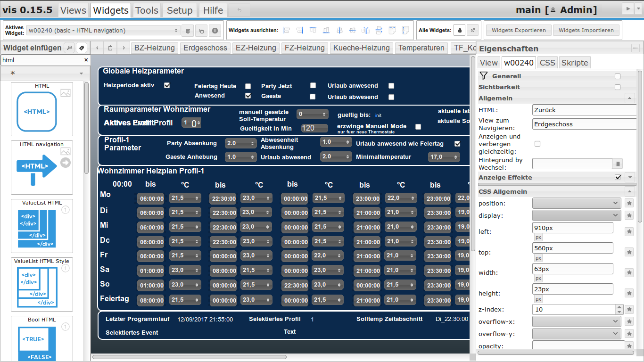The height and width of the screenshot is (362, 644).
Task: Enable the Gaeste checkbox
Action: (x=313, y=97)
